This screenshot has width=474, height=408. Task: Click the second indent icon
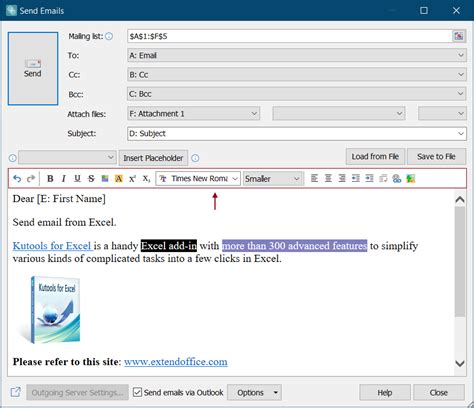click(369, 179)
